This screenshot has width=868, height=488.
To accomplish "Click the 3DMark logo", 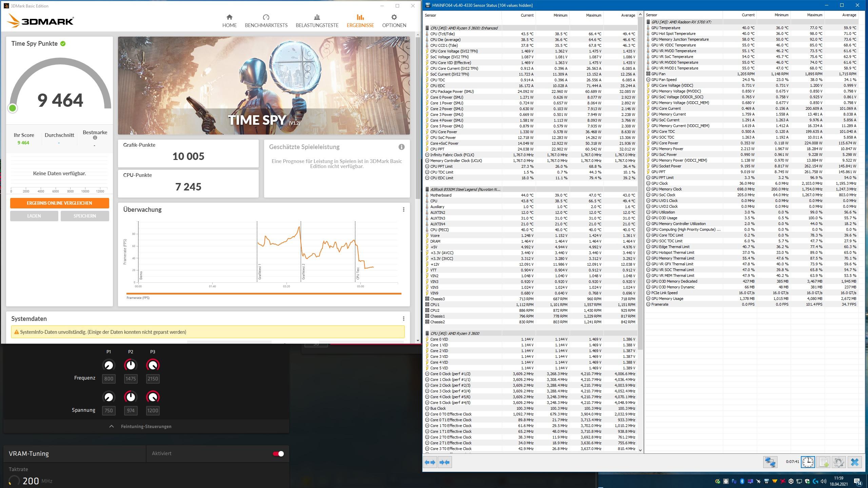I will (41, 21).
